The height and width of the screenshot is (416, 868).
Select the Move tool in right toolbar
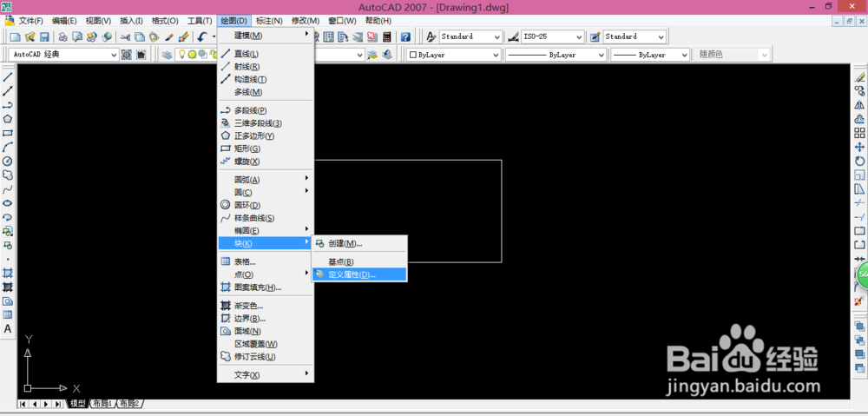(x=859, y=147)
